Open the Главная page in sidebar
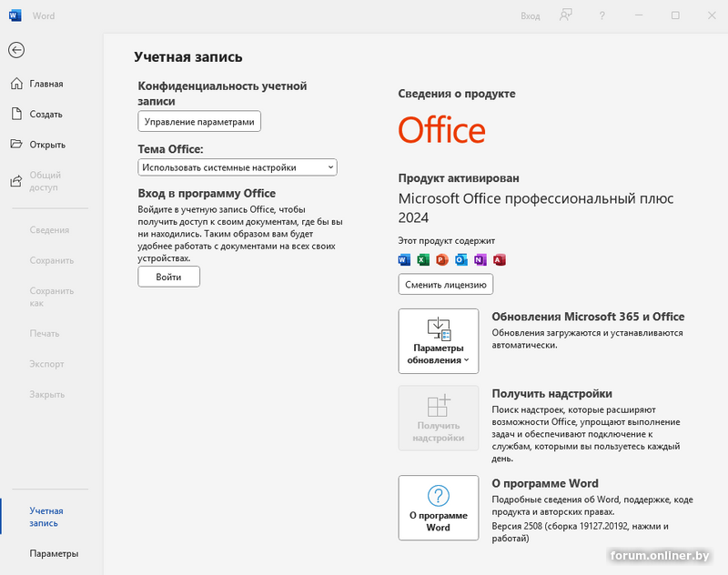The image size is (728, 575). tap(45, 84)
